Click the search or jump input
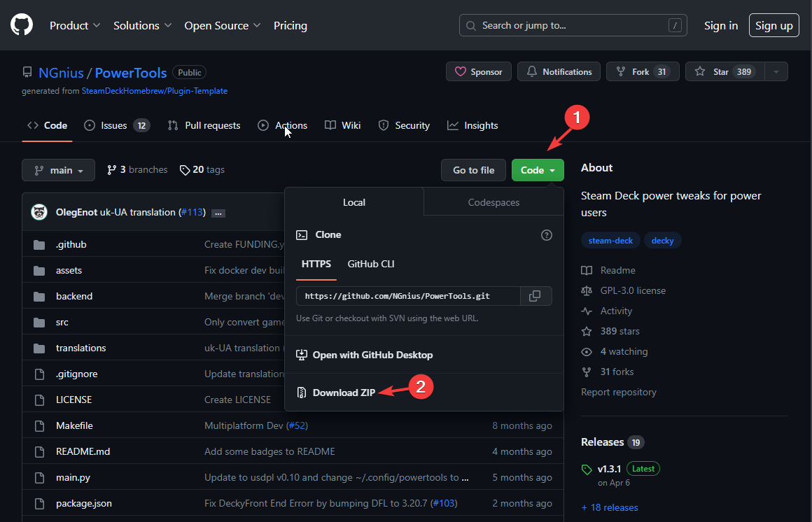This screenshot has width=812, height=522. [573, 25]
